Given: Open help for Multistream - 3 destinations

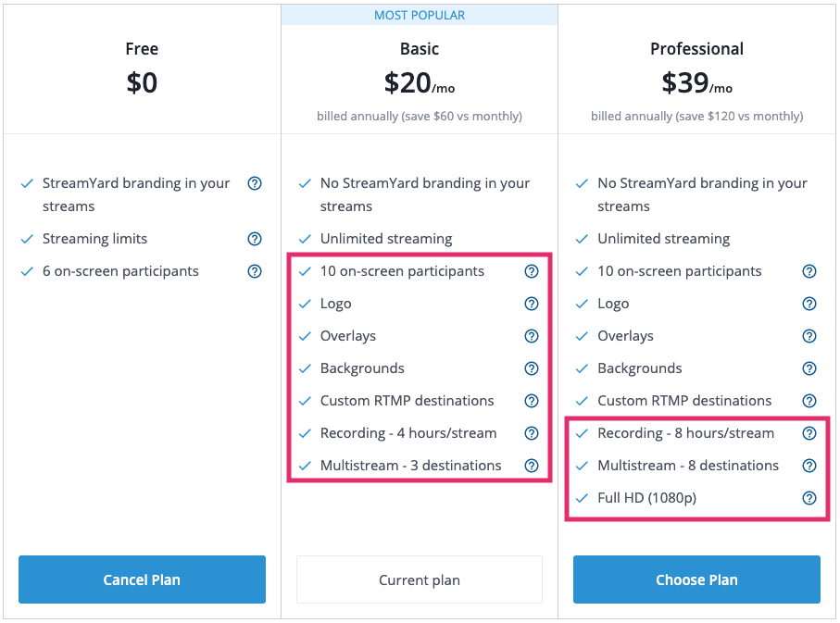Looking at the screenshot, I should pyautogui.click(x=532, y=466).
